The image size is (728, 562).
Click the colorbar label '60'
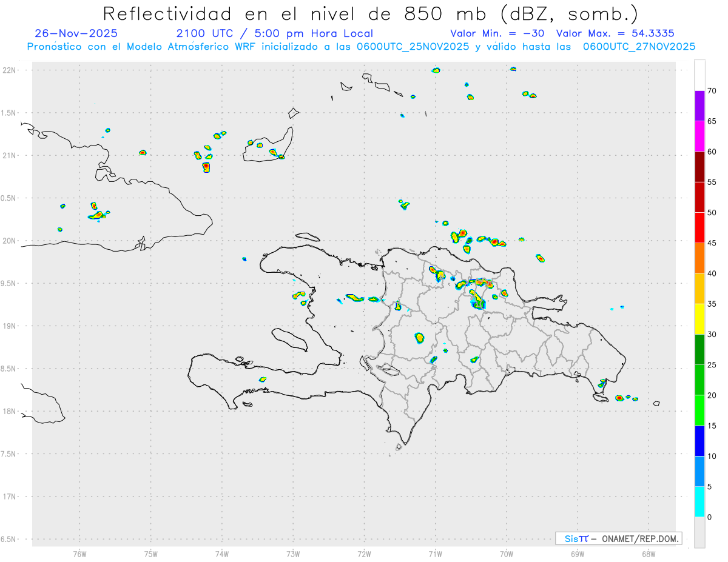[x=712, y=152]
